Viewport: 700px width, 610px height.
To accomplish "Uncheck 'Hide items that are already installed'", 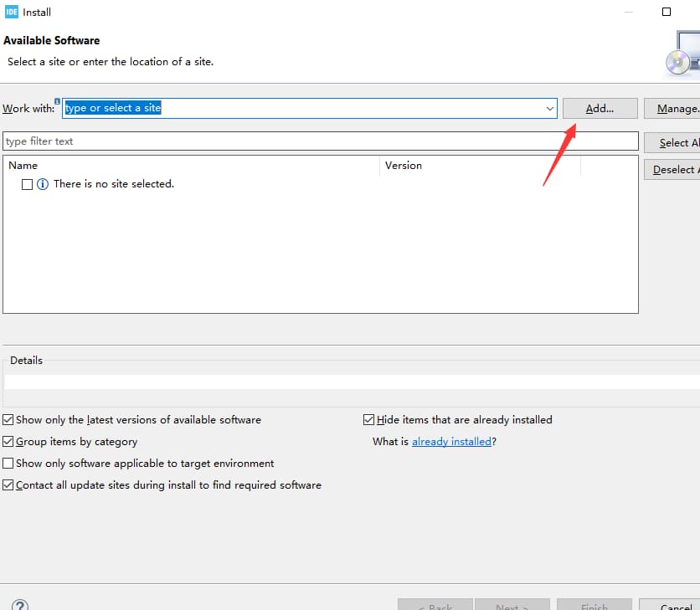I will pyautogui.click(x=369, y=420).
